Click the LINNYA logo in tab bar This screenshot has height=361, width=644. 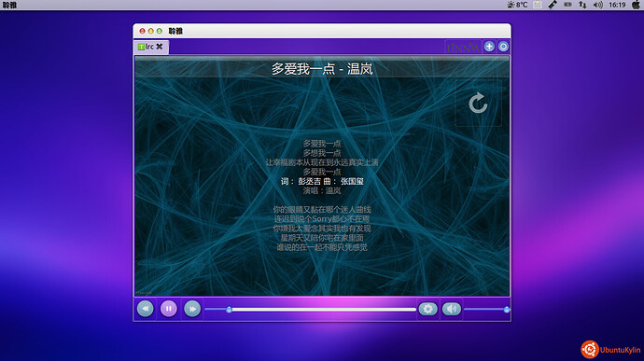click(x=463, y=48)
